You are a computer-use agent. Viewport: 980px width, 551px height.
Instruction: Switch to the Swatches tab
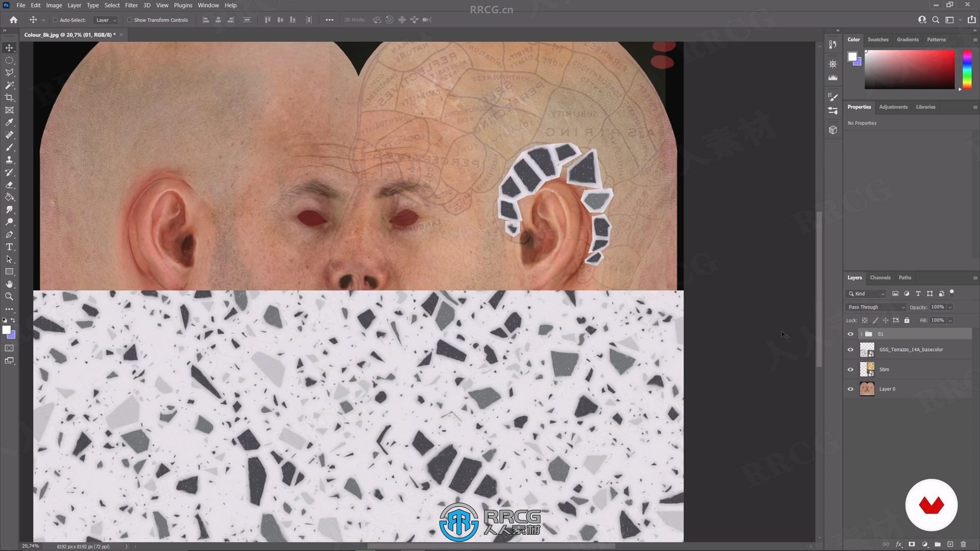pos(878,39)
